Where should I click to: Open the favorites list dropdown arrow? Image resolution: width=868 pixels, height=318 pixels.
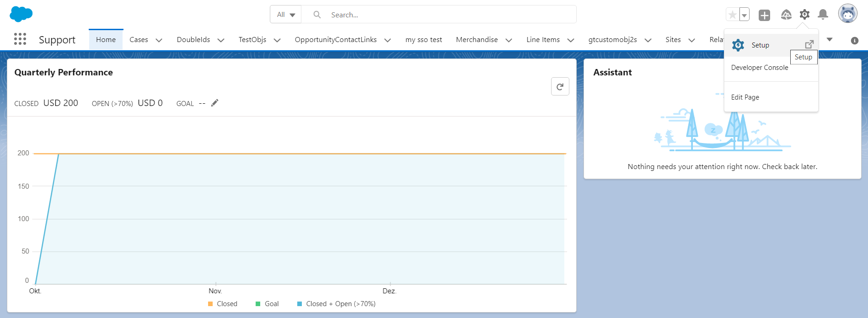click(x=745, y=15)
